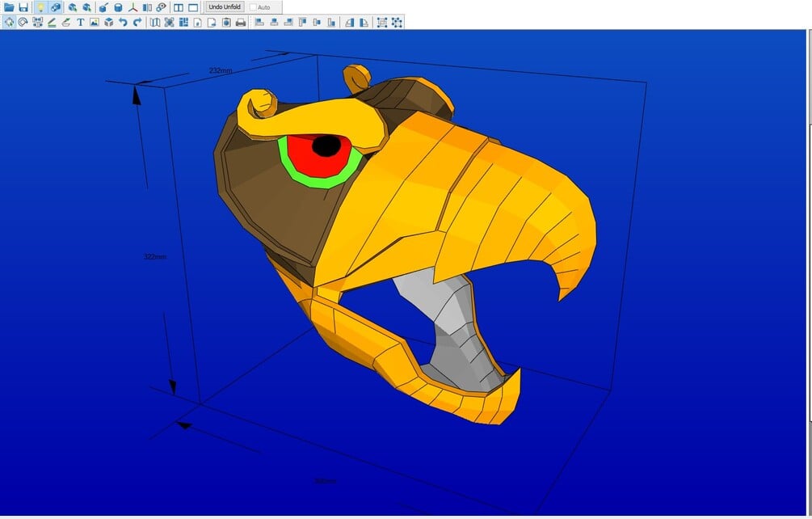Select the move/select parts tool icon
The image size is (812, 519).
9,23
